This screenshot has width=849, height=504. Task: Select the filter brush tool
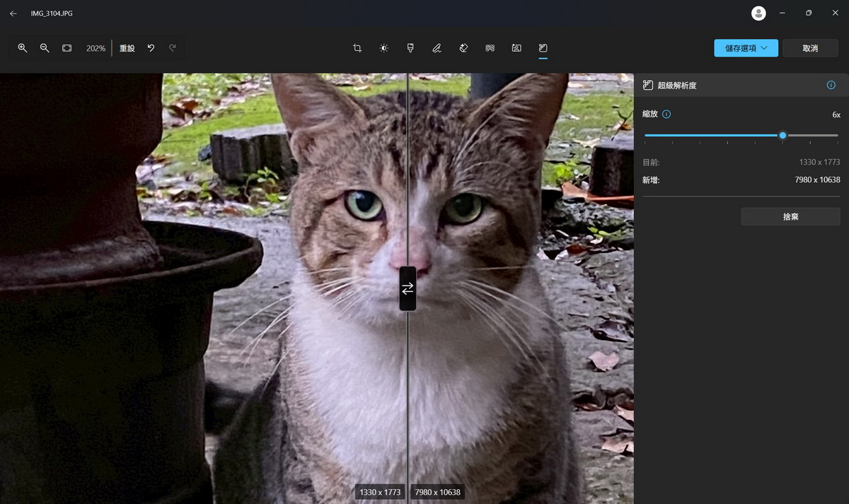[x=410, y=48]
